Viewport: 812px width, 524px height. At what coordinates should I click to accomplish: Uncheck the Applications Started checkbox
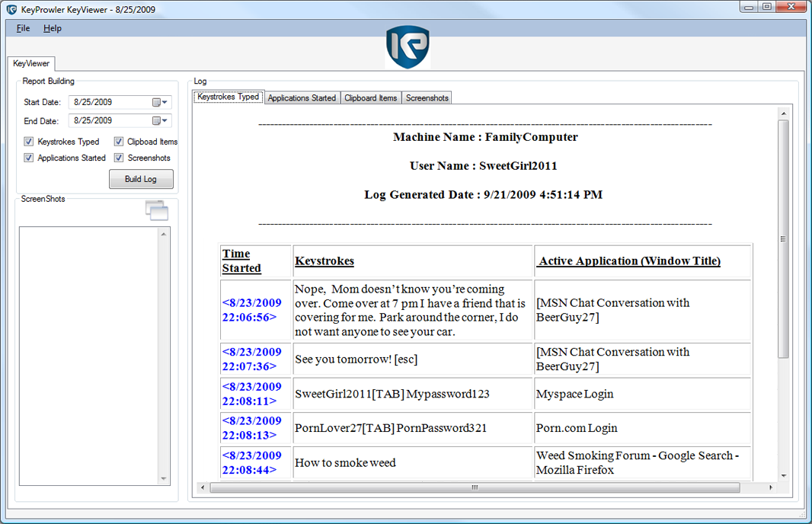point(29,158)
